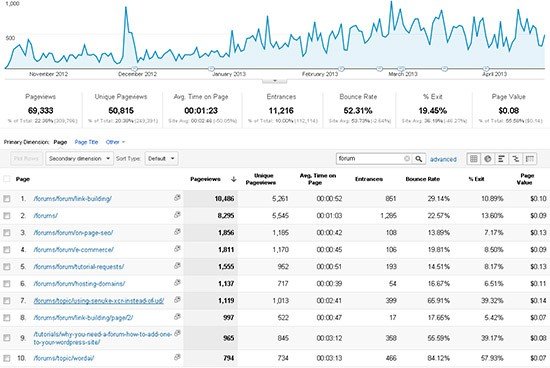550x368 pixels.
Task: Open the /forums/topic/wordai/ page link
Action: coord(64,358)
